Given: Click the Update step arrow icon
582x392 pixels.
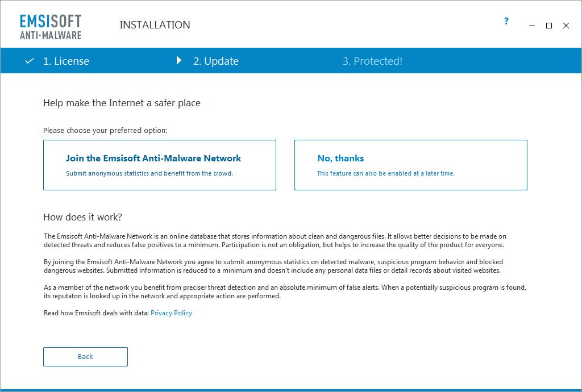Looking at the screenshot, I should (x=179, y=60).
